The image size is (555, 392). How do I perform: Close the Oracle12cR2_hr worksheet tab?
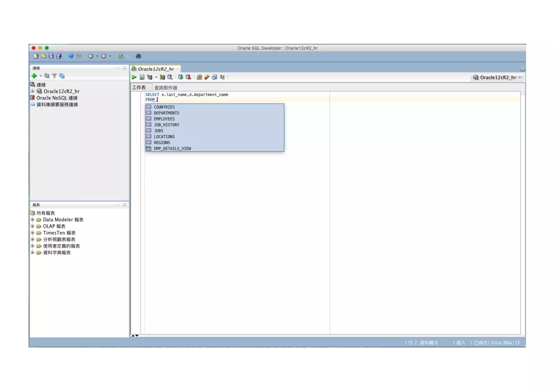178,69
